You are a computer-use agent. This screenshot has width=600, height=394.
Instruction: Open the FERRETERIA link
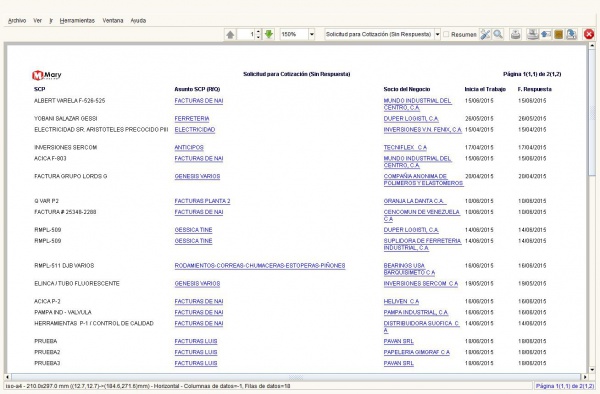(x=192, y=119)
